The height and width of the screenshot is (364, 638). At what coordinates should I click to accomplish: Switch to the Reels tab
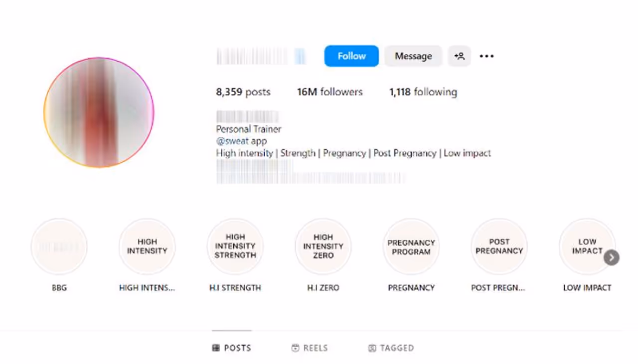pyautogui.click(x=310, y=348)
